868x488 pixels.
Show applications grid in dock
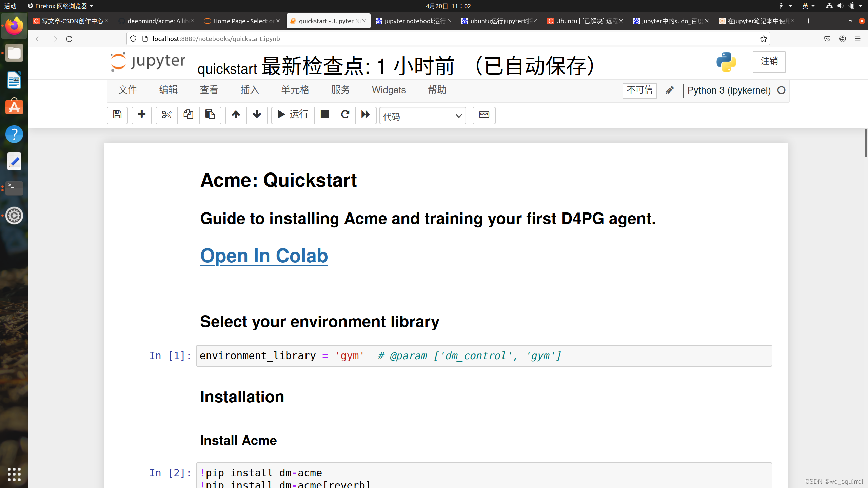tap(14, 474)
